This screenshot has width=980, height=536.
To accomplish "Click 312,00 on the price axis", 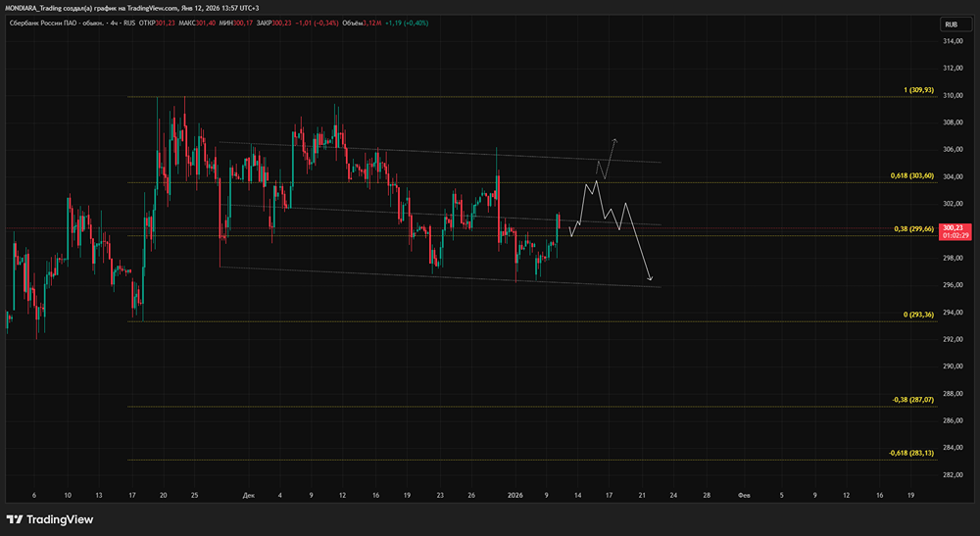I will (x=953, y=68).
